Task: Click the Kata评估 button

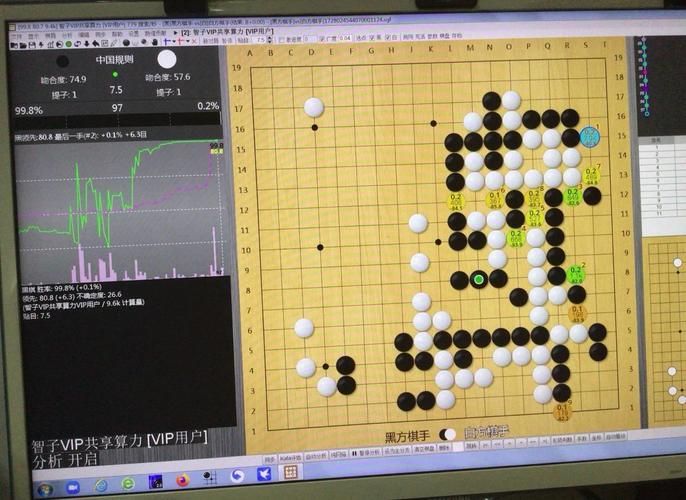Action: click(x=290, y=458)
